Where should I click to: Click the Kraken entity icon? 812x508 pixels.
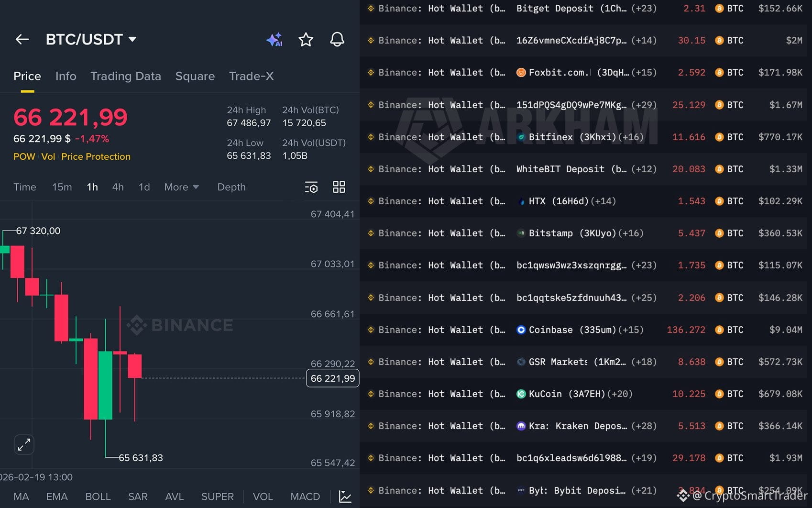point(521,426)
